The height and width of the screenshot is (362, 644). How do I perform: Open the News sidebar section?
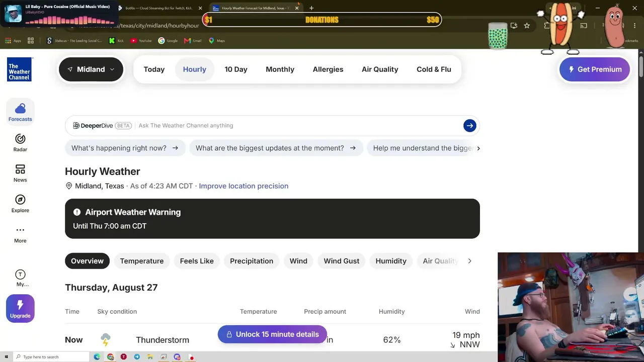(20, 173)
